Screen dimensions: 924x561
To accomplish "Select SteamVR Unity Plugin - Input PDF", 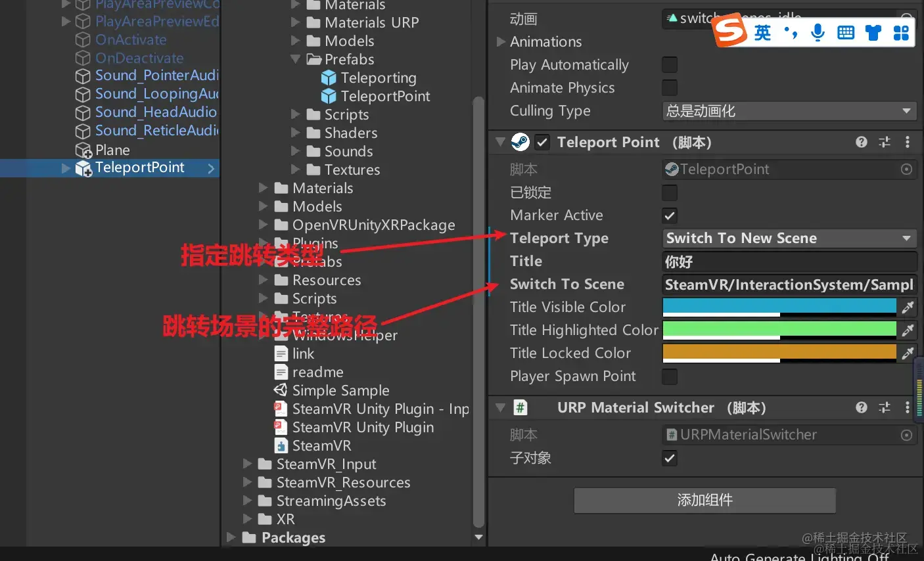I will click(x=371, y=409).
